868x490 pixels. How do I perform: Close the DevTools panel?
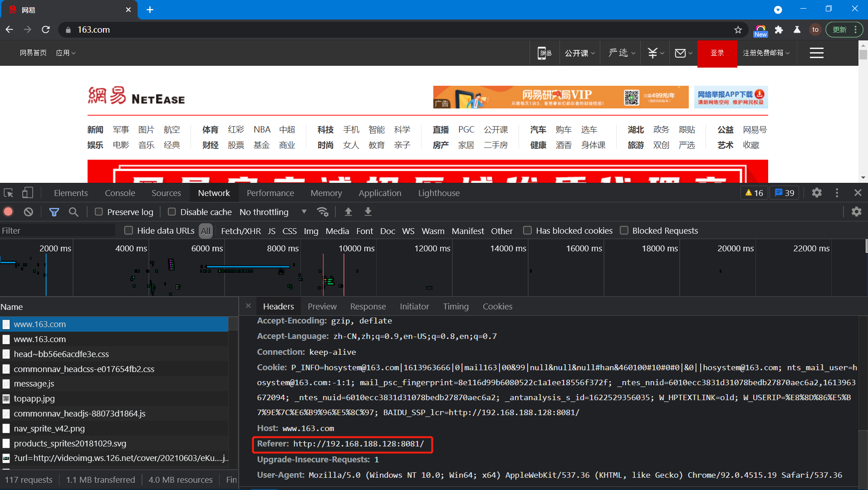(x=858, y=193)
